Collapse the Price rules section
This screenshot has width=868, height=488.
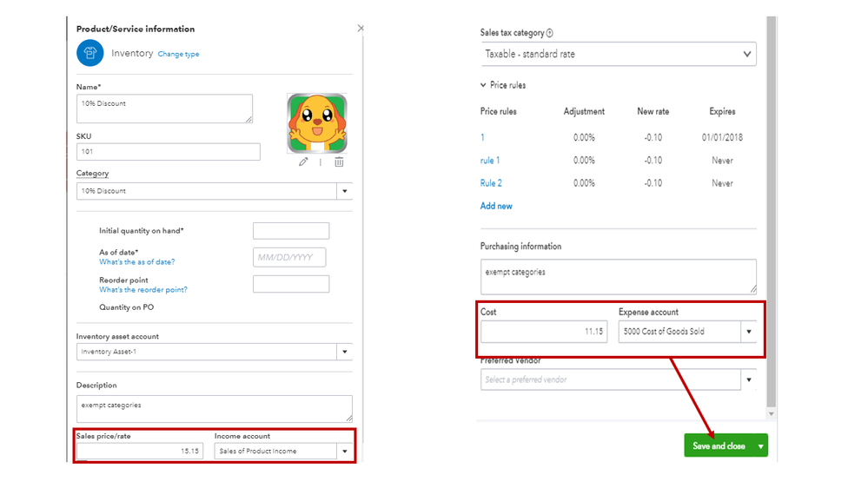pos(484,85)
